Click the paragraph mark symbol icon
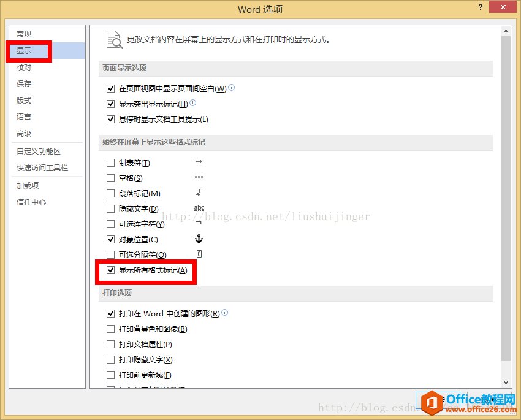The image size is (521, 420). coord(199,193)
